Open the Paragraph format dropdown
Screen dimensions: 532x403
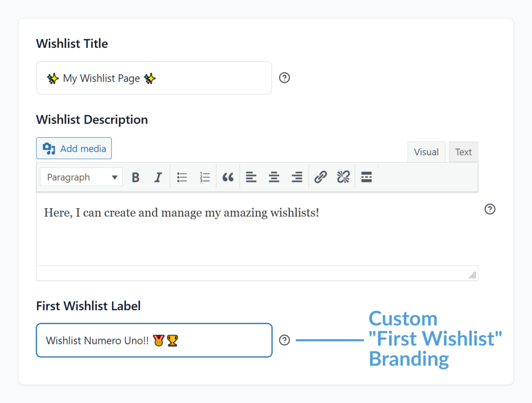pyautogui.click(x=82, y=178)
